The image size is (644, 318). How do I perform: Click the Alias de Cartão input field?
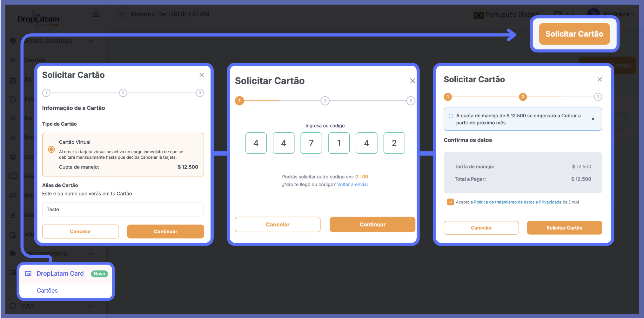coord(123,210)
